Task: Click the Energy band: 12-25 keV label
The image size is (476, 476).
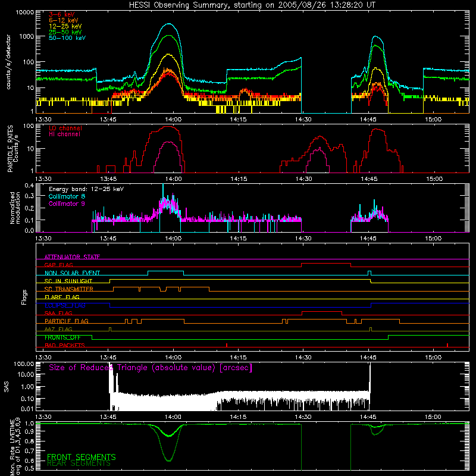Action: pyautogui.click(x=86, y=189)
